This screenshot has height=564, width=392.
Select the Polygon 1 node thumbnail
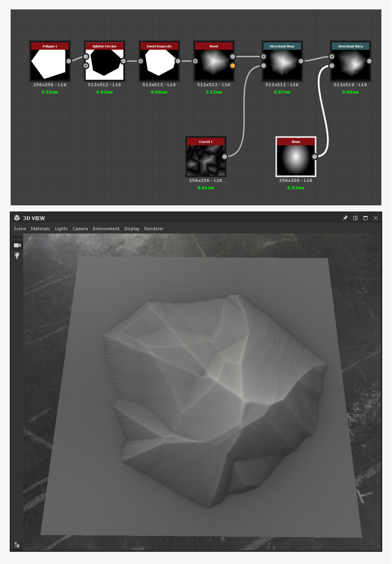click(x=50, y=64)
